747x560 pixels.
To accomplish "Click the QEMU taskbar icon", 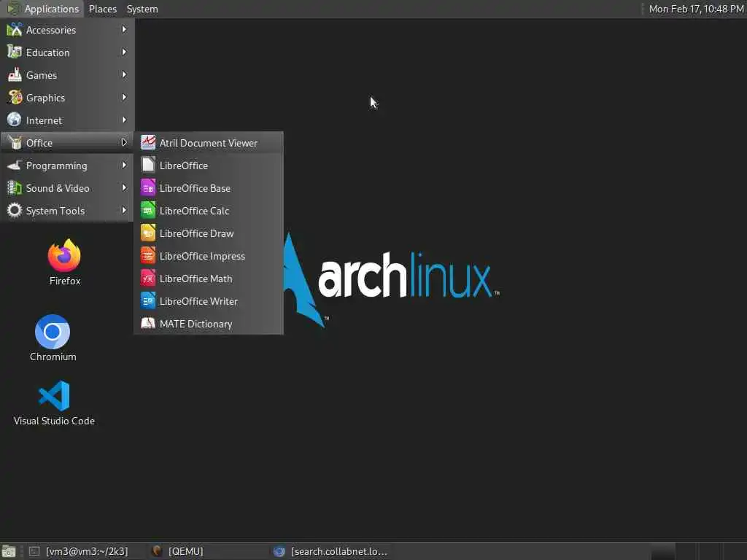I will (x=157, y=551).
